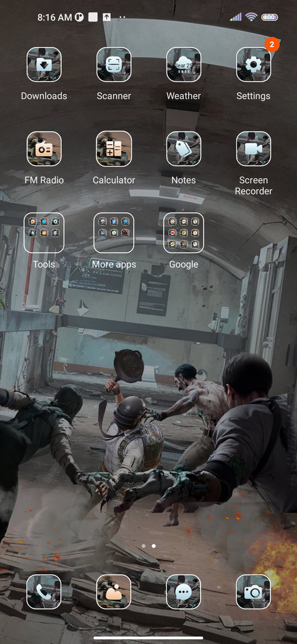Tap the upload arrow notification icon
297x644 pixels.
click(x=106, y=17)
